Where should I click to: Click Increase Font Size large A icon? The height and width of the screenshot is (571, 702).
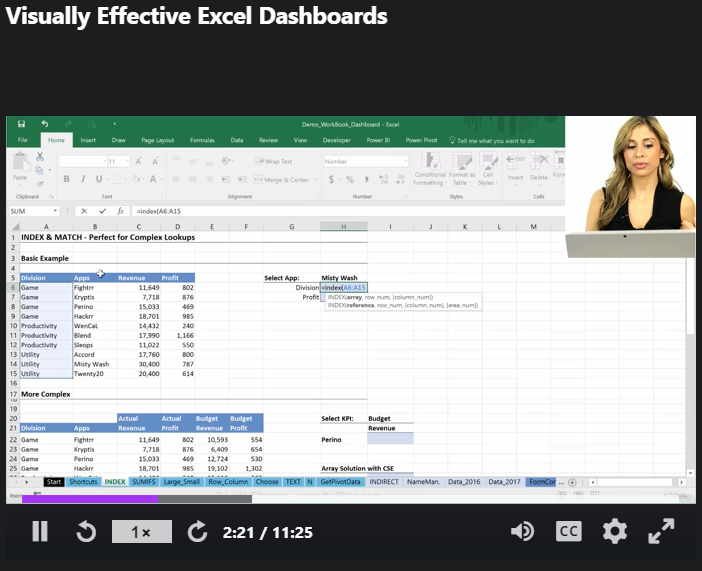pos(138,161)
